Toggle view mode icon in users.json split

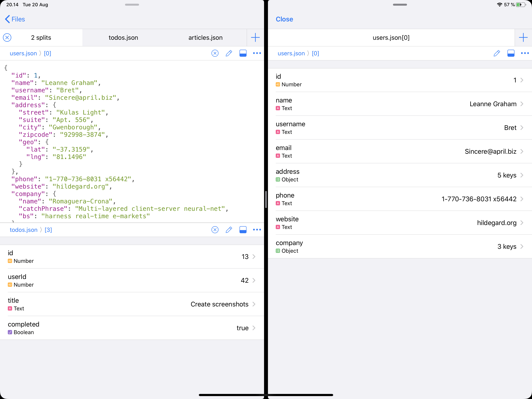point(243,53)
